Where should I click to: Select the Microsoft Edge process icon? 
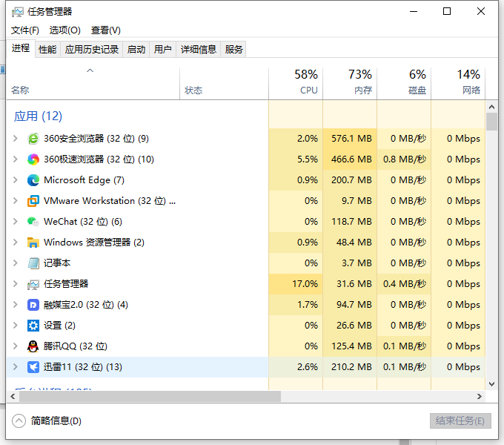(x=33, y=180)
